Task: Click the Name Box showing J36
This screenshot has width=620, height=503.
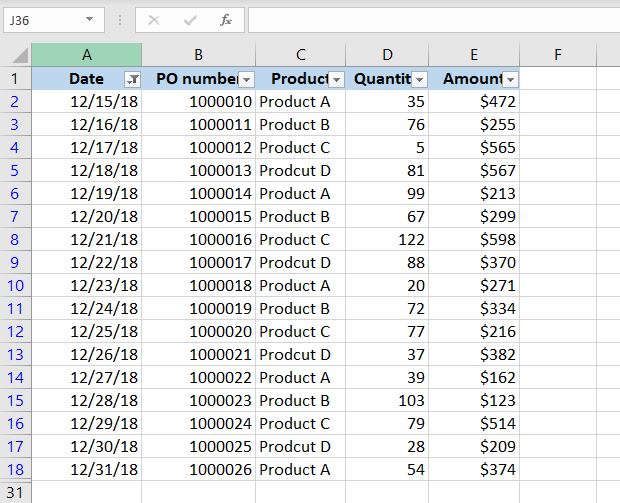Action: 54,20
